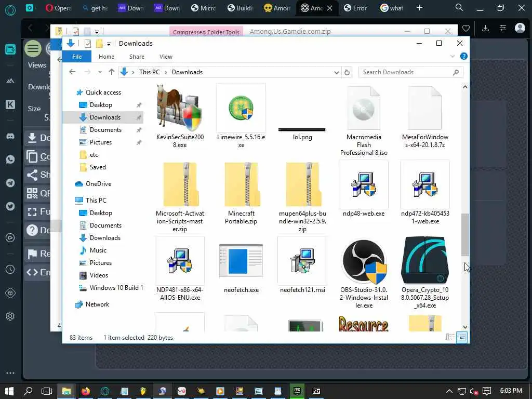Open the Saved folder in sidebar
The width and height of the screenshot is (532, 399).
point(98,167)
